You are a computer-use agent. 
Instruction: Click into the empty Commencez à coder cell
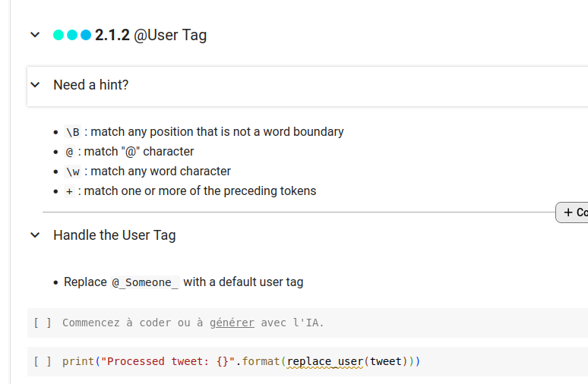380,323
